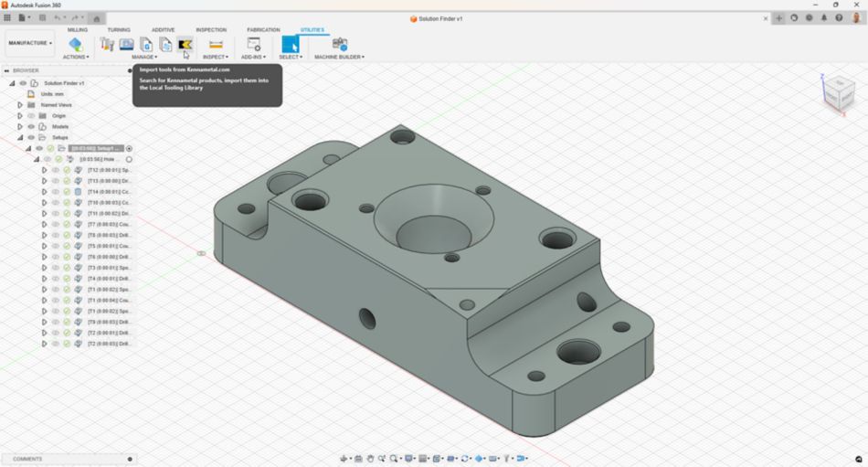This screenshot has height=467, width=868.
Task: Select the Zoom tool with plus sign
Action: [382, 458]
